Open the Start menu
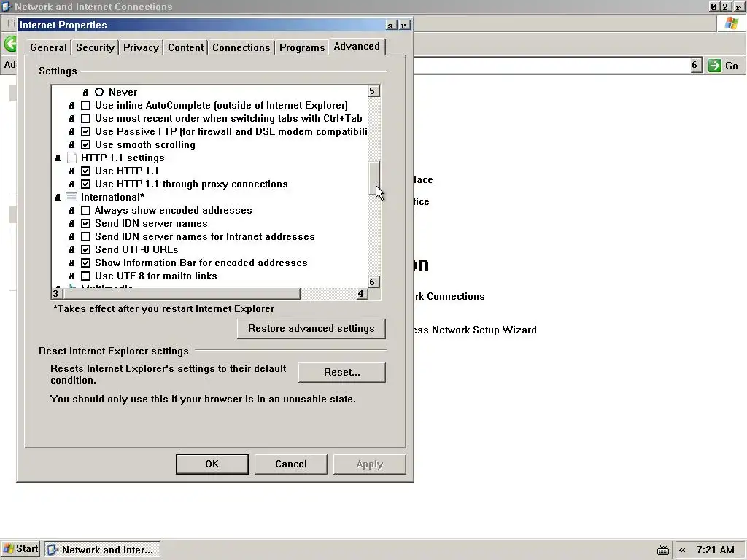 [x=20, y=549]
